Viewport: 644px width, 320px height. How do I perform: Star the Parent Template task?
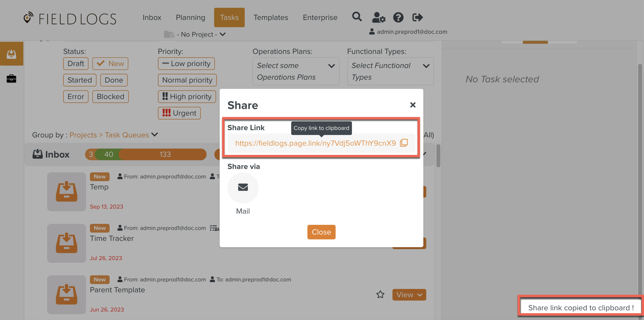(380, 295)
